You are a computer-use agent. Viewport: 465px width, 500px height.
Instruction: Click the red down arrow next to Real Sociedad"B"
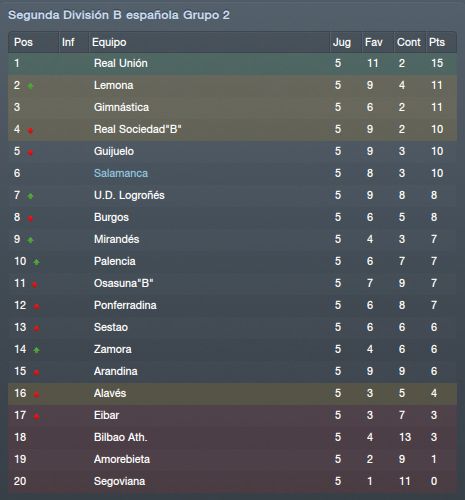point(30,131)
